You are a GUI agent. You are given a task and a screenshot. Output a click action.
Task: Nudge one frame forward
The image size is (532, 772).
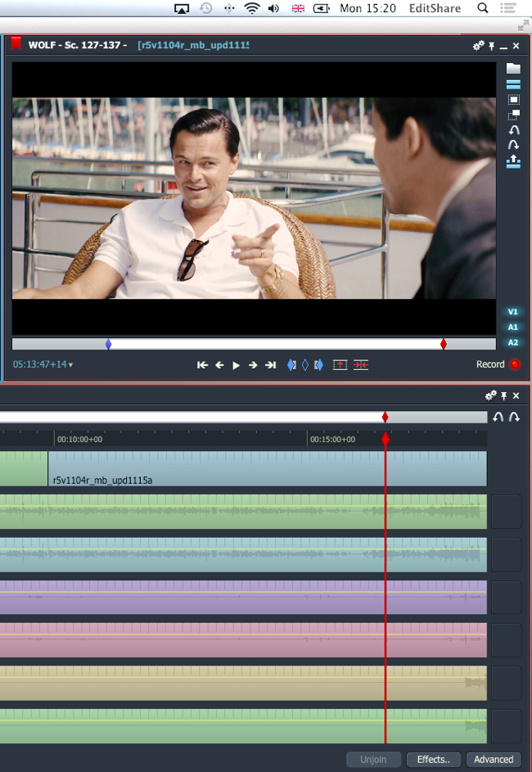pos(253,365)
